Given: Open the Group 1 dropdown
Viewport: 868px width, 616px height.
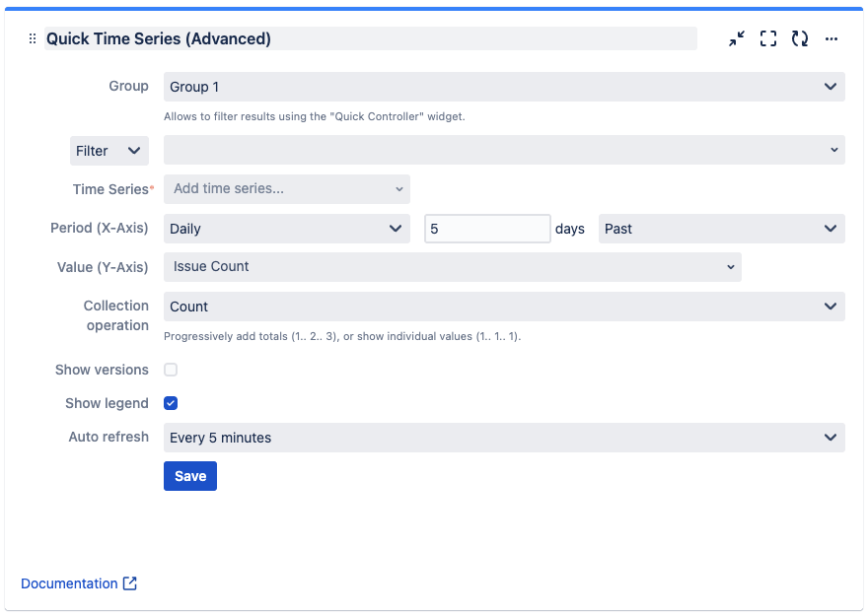Looking at the screenshot, I should (x=504, y=87).
